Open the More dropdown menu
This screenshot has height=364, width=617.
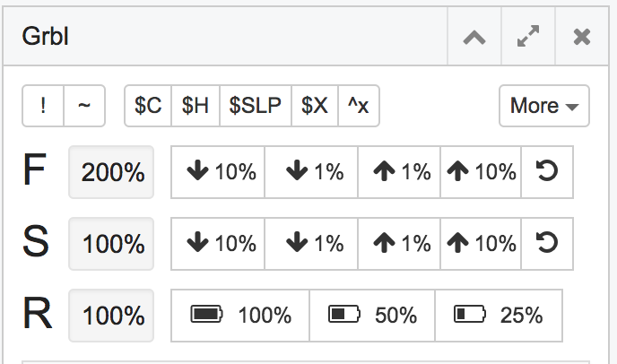tap(543, 106)
